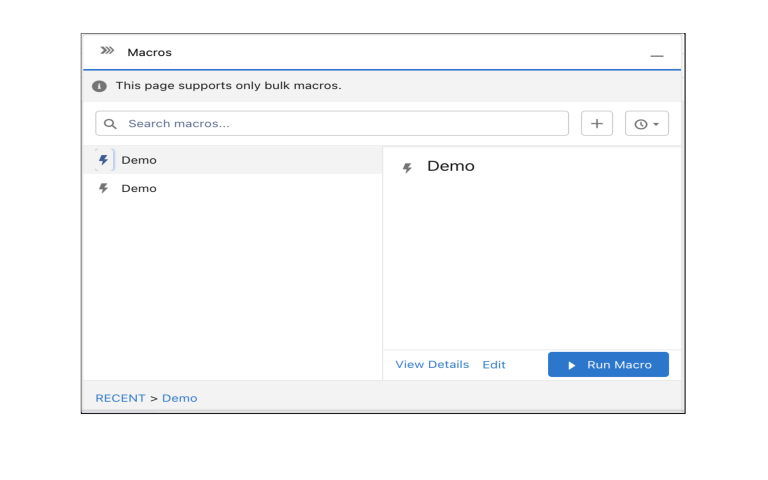Click the Demo breadcrumb link in the footer
Image resolution: width=768 pixels, height=480 pixels.
point(180,398)
